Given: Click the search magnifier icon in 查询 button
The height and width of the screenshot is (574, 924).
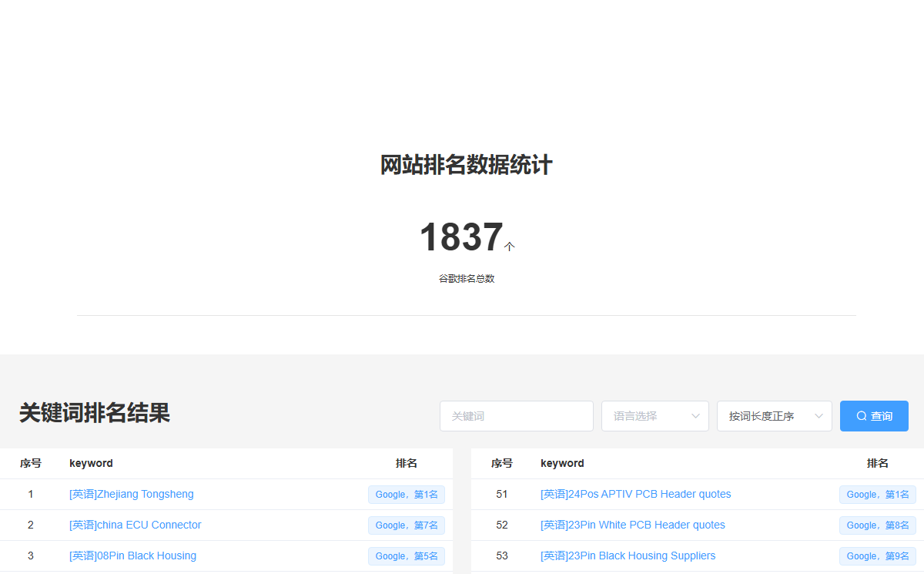Looking at the screenshot, I should point(862,416).
